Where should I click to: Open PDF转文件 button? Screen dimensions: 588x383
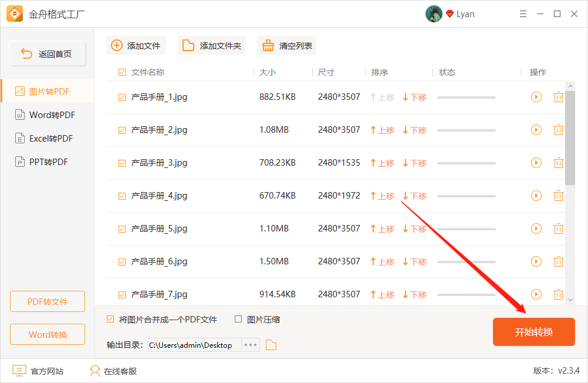coord(48,301)
